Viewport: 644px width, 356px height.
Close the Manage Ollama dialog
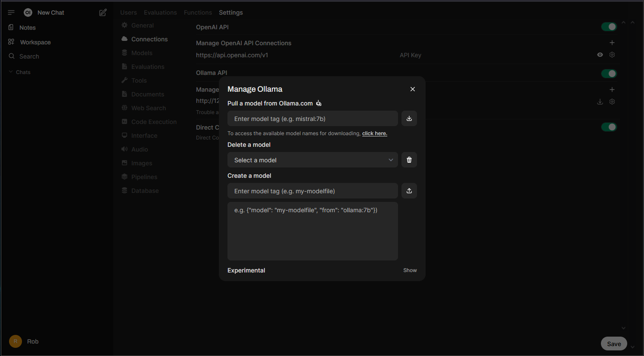pyautogui.click(x=413, y=89)
